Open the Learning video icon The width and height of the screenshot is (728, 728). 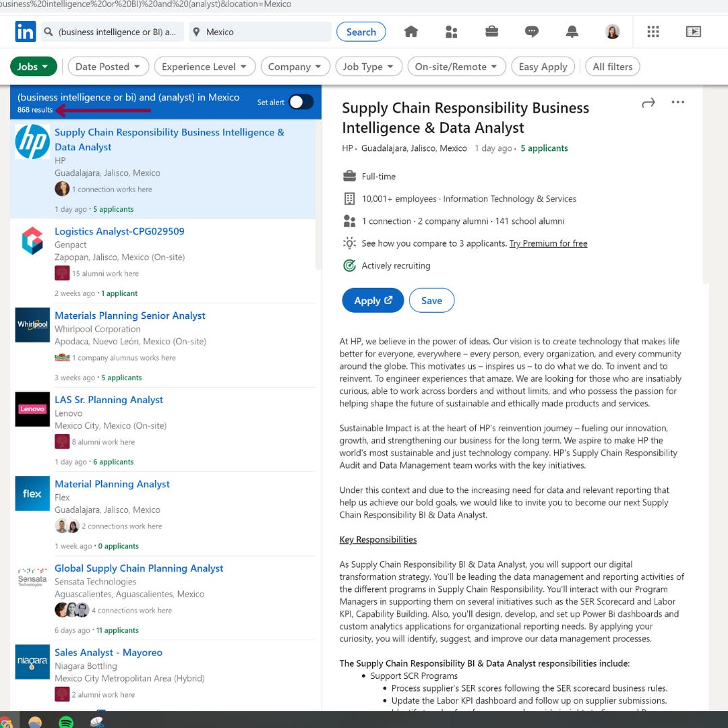[x=693, y=32]
